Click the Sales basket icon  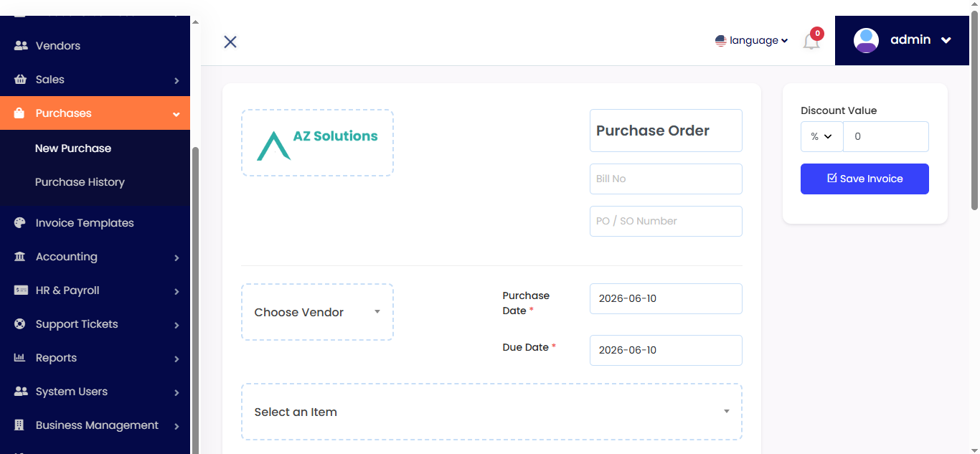point(21,80)
